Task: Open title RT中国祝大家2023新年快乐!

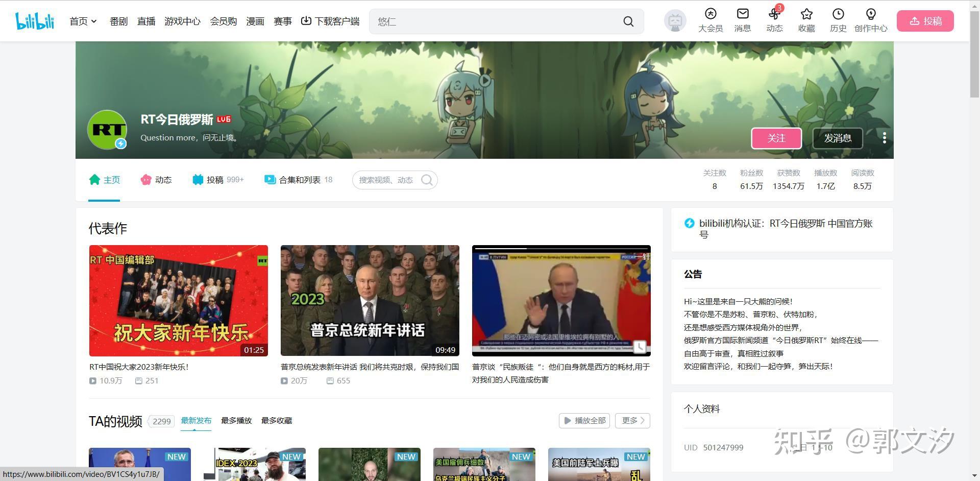Action: click(x=139, y=367)
